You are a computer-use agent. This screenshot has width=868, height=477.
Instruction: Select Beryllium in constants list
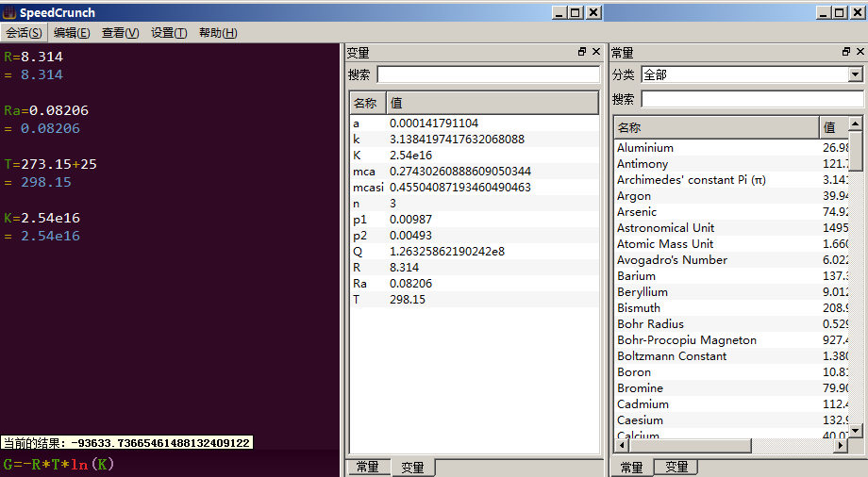click(731, 292)
